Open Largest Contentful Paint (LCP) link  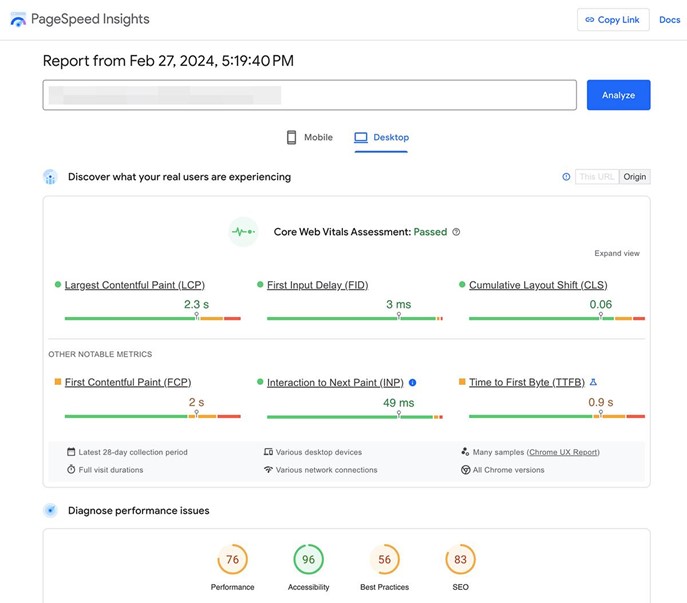(135, 285)
